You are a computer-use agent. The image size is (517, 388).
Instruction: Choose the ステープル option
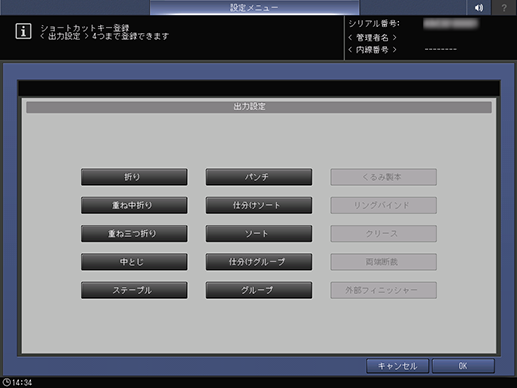point(134,290)
